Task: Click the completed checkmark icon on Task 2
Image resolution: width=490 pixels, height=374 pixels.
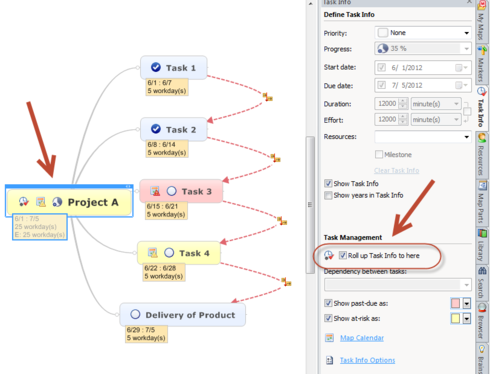Action: click(156, 129)
